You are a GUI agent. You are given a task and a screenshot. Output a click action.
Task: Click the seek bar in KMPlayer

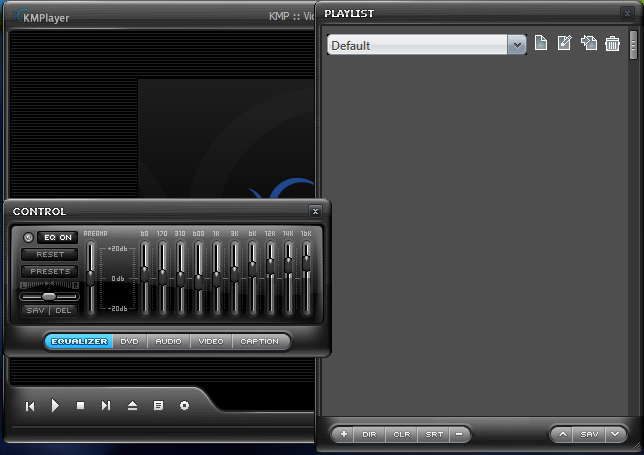(x=163, y=427)
